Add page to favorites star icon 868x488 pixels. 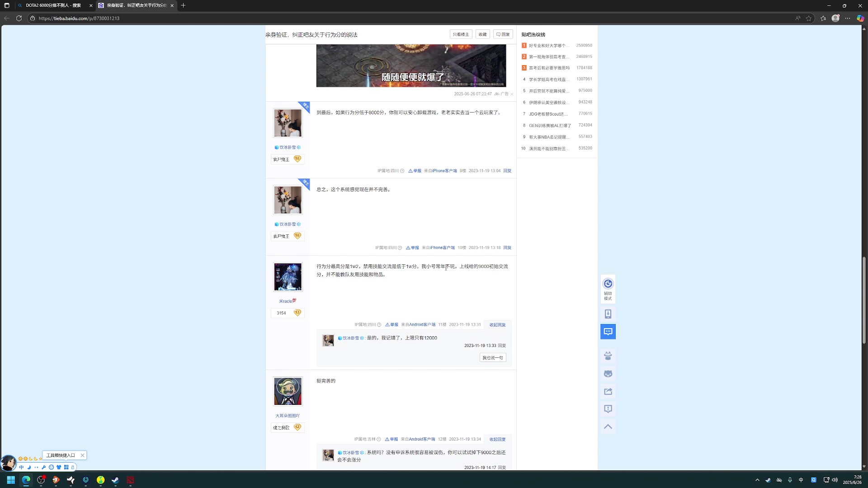point(809,18)
